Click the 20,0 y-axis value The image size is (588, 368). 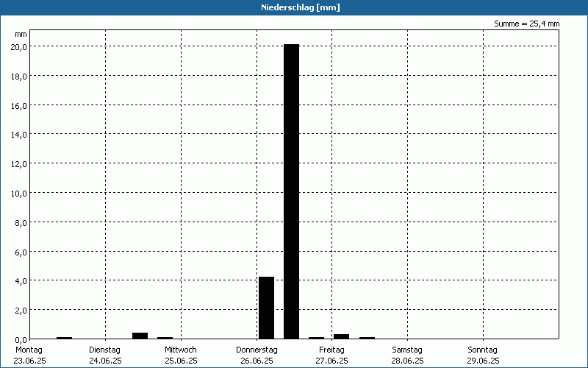coord(19,47)
